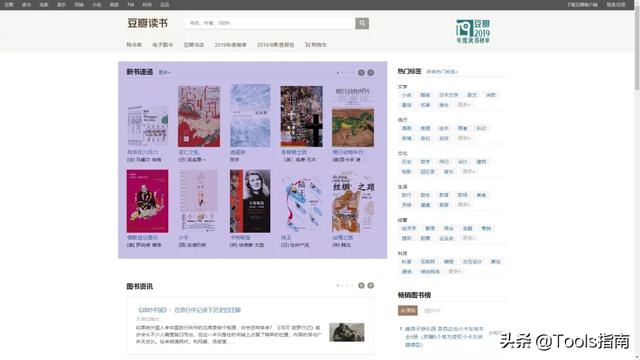This screenshot has height=360, width=640.
Task: Select the 诗歌 tag under 文学
Action: (x=491, y=95)
